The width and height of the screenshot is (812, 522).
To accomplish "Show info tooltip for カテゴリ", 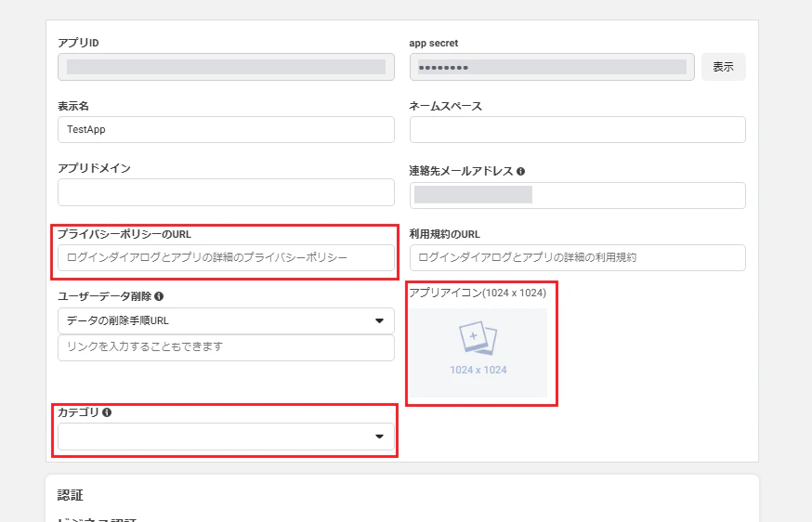I will tap(107, 412).
